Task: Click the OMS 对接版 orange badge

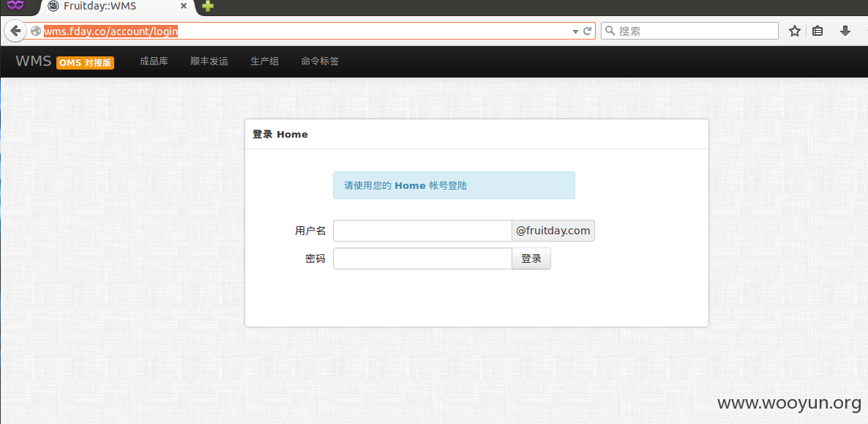Action: [x=85, y=63]
